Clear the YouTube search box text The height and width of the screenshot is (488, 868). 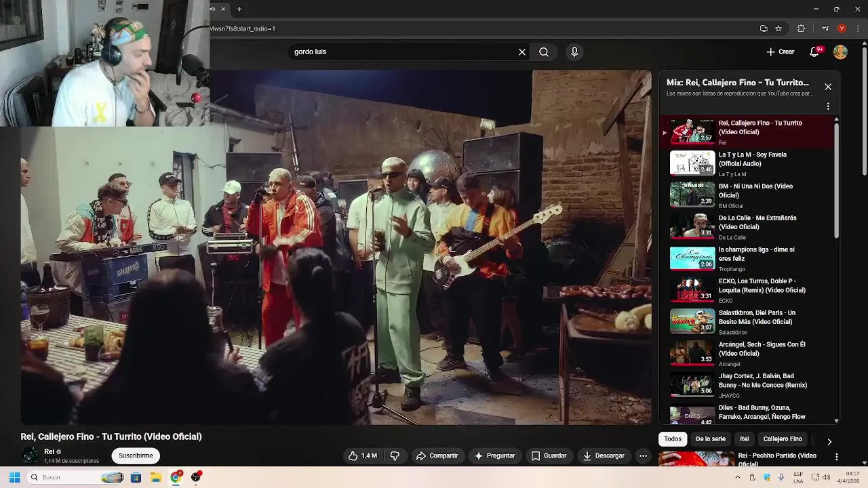pos(522,52)
